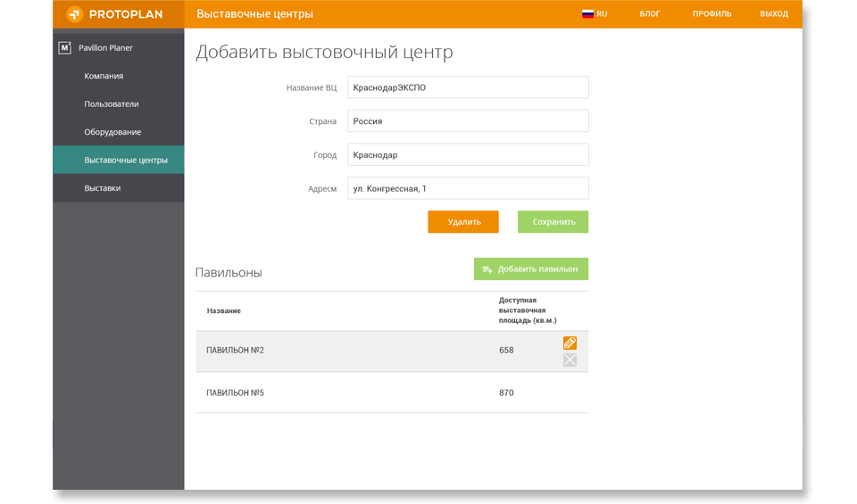Click the Название column header
The image size is (857, 504).
[x=223, y=310]
